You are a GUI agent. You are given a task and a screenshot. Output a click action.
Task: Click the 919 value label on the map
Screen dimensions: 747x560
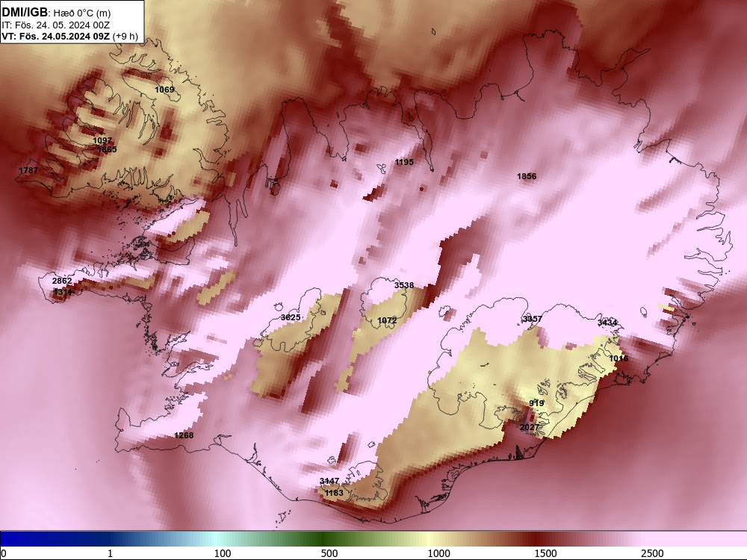[536, 403]
